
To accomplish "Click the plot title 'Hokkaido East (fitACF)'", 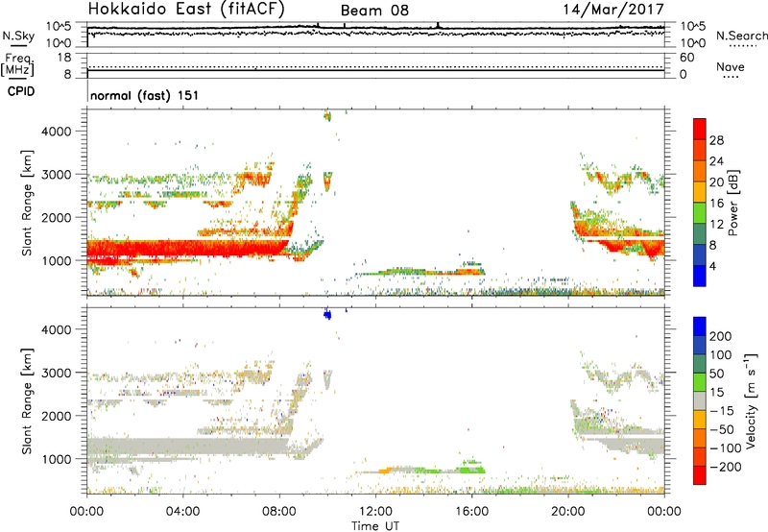I will [x=186, y=10].
